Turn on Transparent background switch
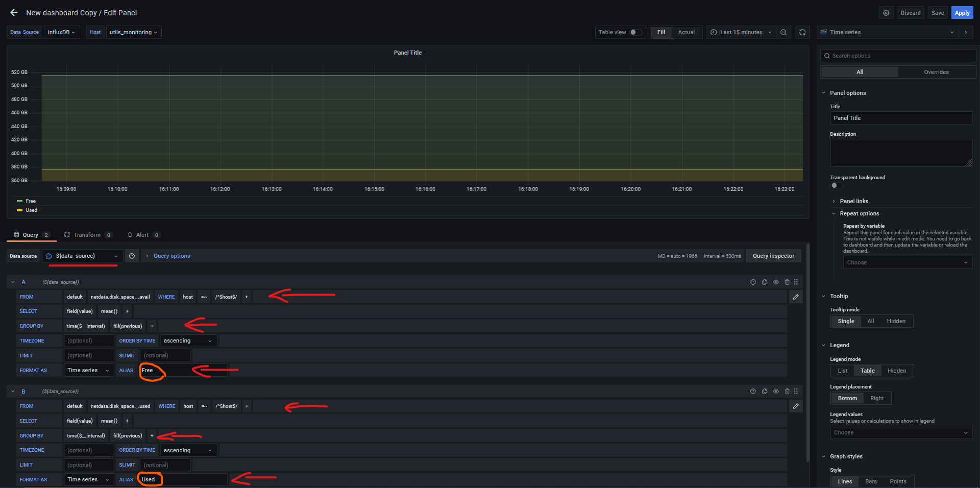The width and height of the screenshot is (980, 488). [x=836, y=185]
